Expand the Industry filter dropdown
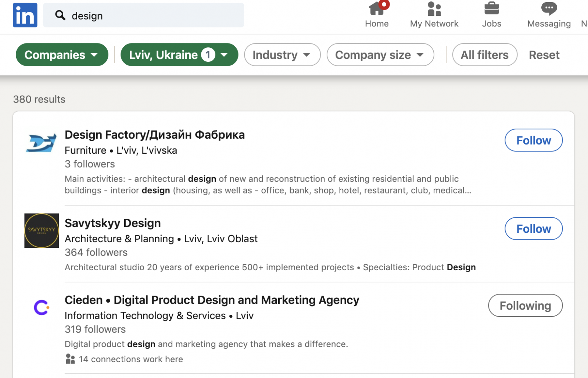 (x=282, y=55)
